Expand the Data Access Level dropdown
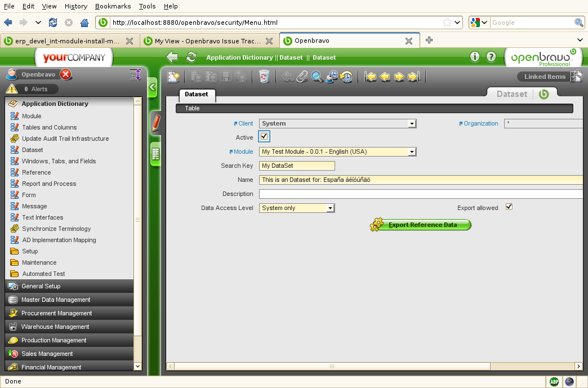The image size is (588, 388). click(331, 208)
